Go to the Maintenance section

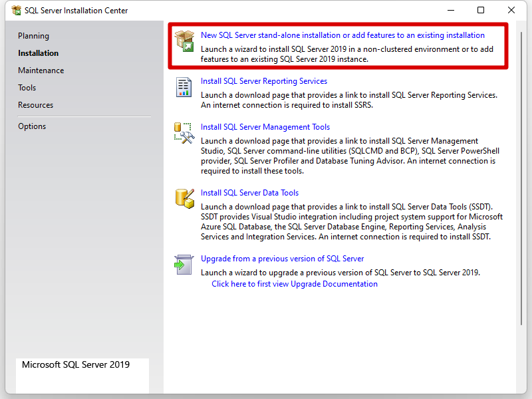click(x=41, y=70)
